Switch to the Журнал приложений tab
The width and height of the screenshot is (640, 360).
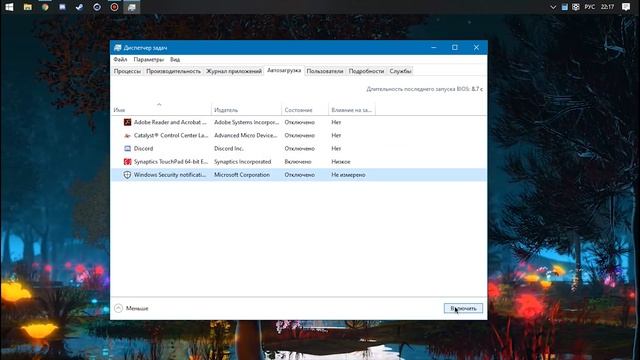click(x=233, y=71)
